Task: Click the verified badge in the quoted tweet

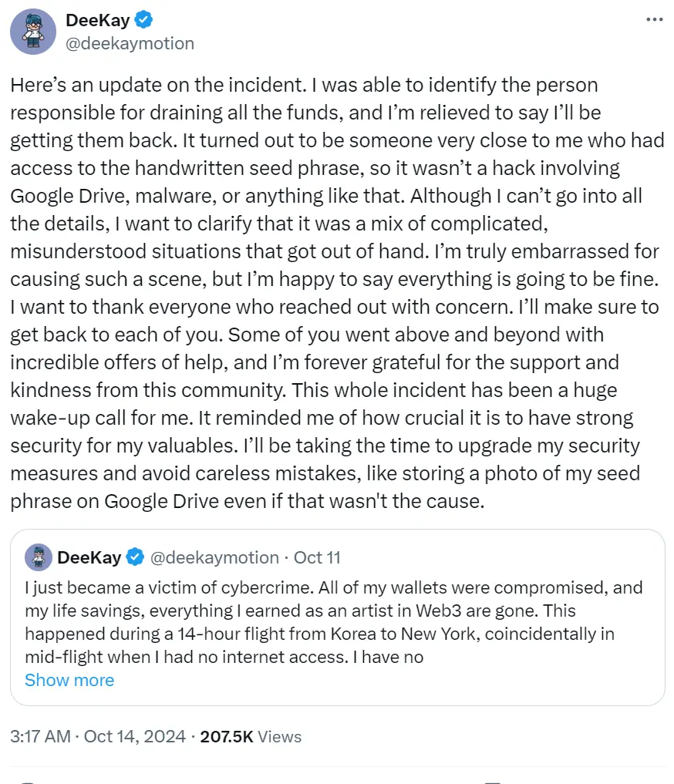Action: [x=136, y=557]
